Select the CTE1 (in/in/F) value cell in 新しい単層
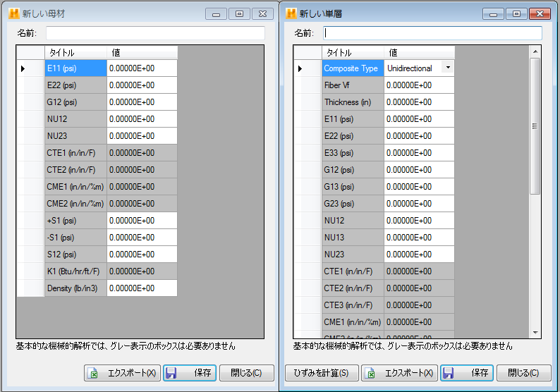Viewport: 560px width, 392px height. tap(419, 271)
